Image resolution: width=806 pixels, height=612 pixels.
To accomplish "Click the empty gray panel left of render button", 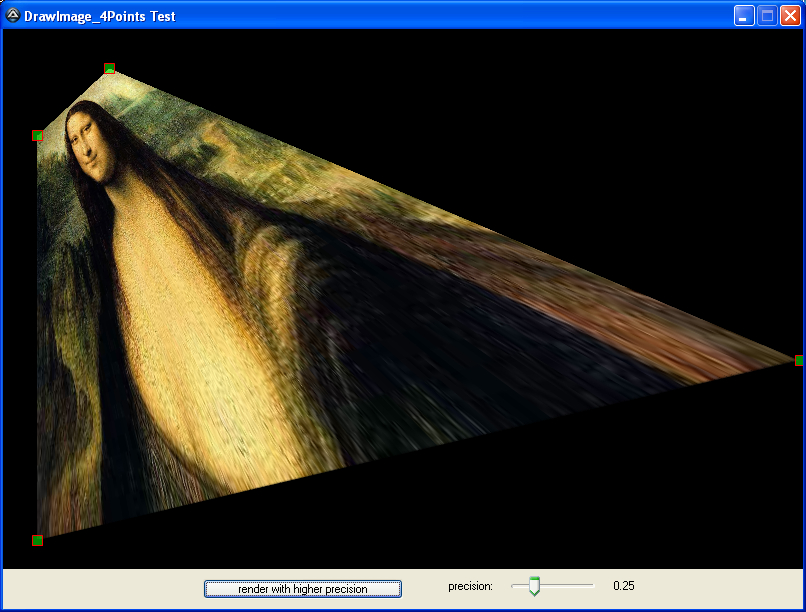I will point(100,589).
